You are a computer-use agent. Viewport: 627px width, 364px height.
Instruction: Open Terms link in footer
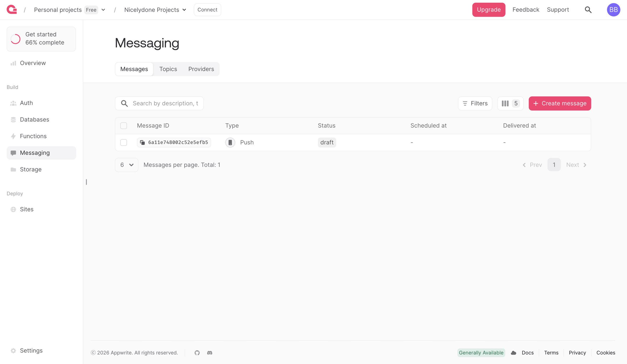point(551,353)
